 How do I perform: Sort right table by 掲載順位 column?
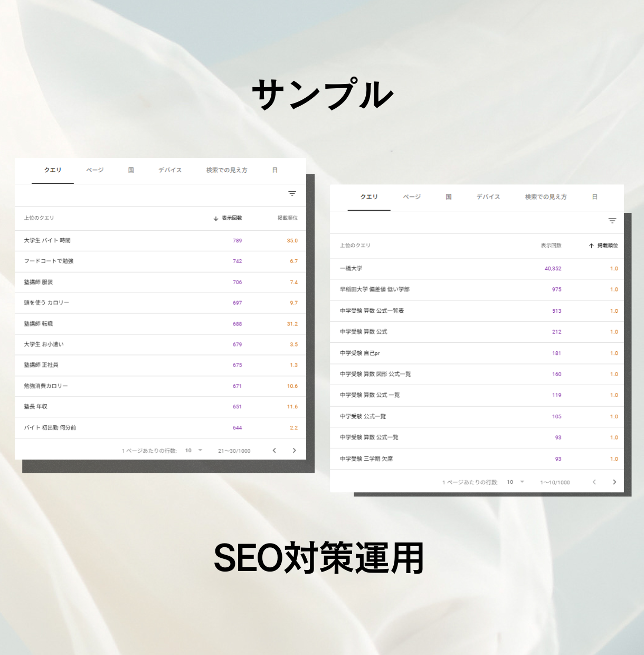pos(604,246)
